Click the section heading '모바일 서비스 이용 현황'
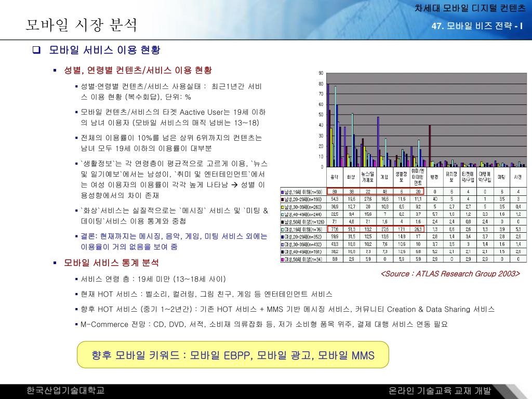Screen dimensions: 532x399 click(105, 50)
